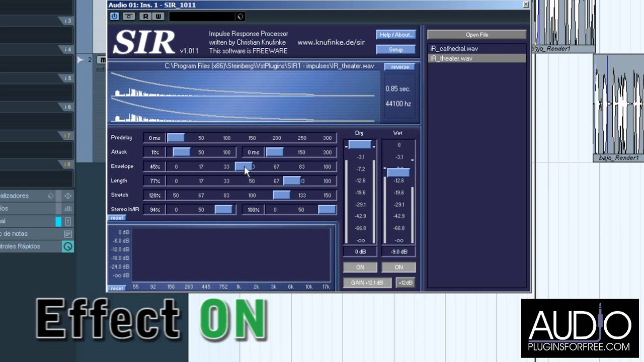Viewport: 644px width, 362px height.
Task: Click the Open File button
Action: (x=477, y=35)
